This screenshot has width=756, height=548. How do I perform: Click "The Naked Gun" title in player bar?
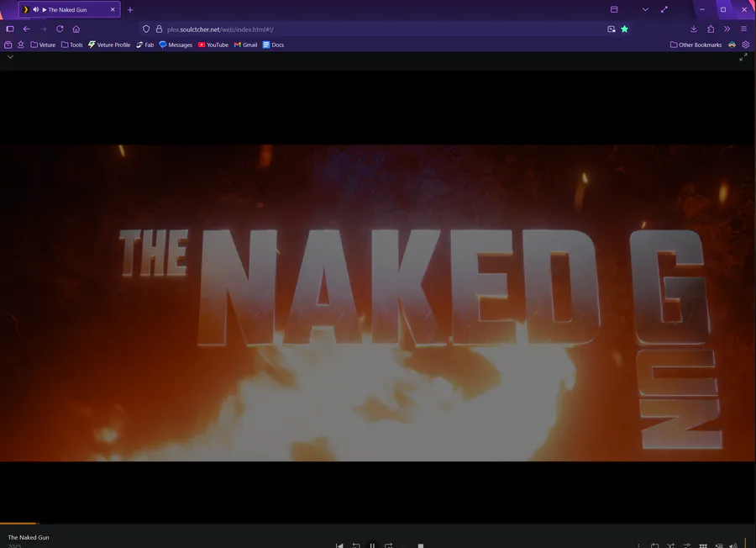pos(29,537)
